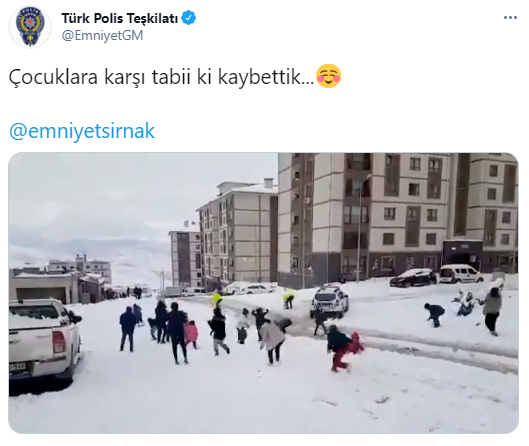Open Türk Polis Teşkilatı display name

point(119,18)
